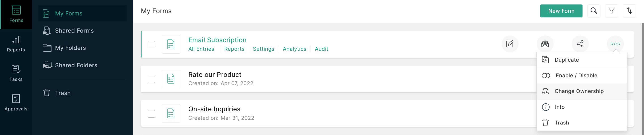Open Approvals in the left rail
Viewport: 644px width, 135px height.
pos(16,103)
